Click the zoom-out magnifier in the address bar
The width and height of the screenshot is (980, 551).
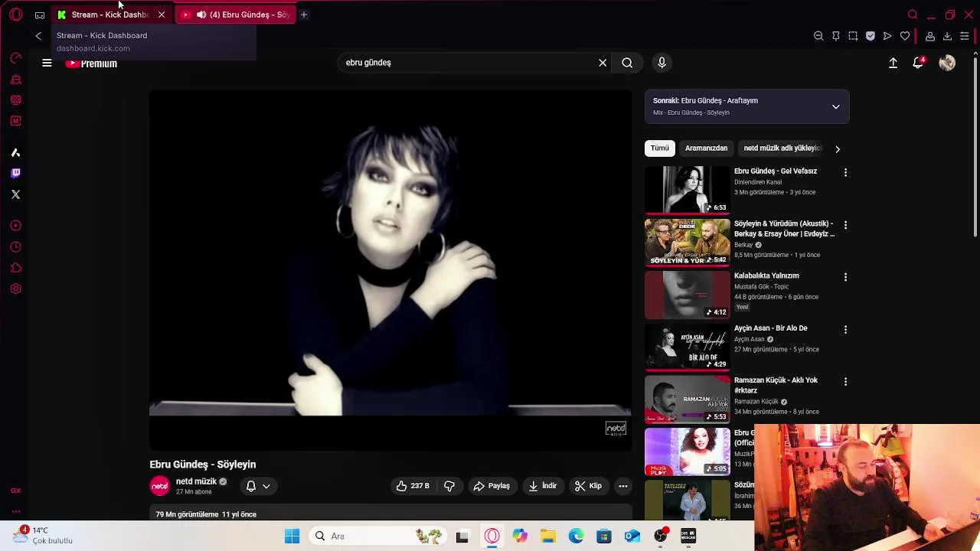click(x=818, y=36)
